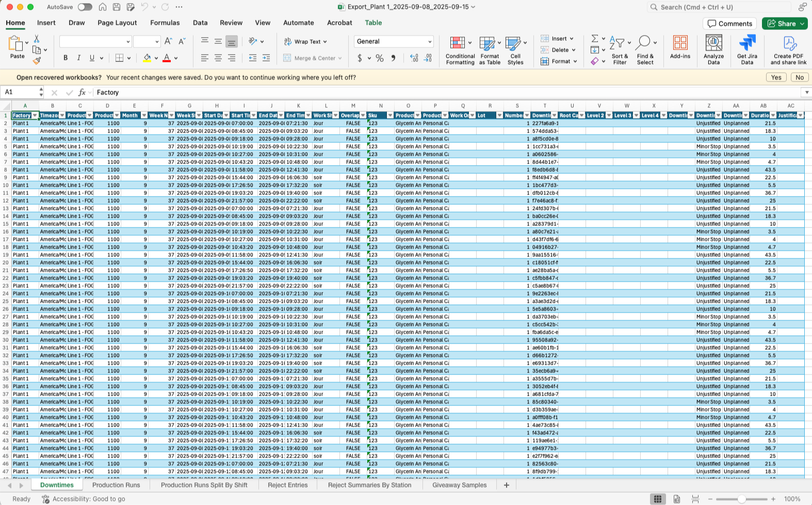This screenshot has width=812, height=505.
Task: Open the Cell Styles gallery
Action: [x=515, y=51]
